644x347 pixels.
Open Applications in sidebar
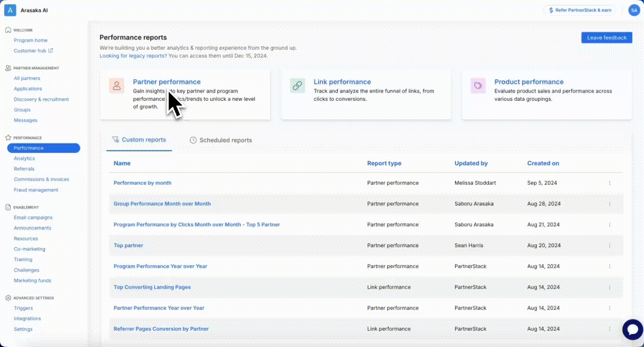28,89
